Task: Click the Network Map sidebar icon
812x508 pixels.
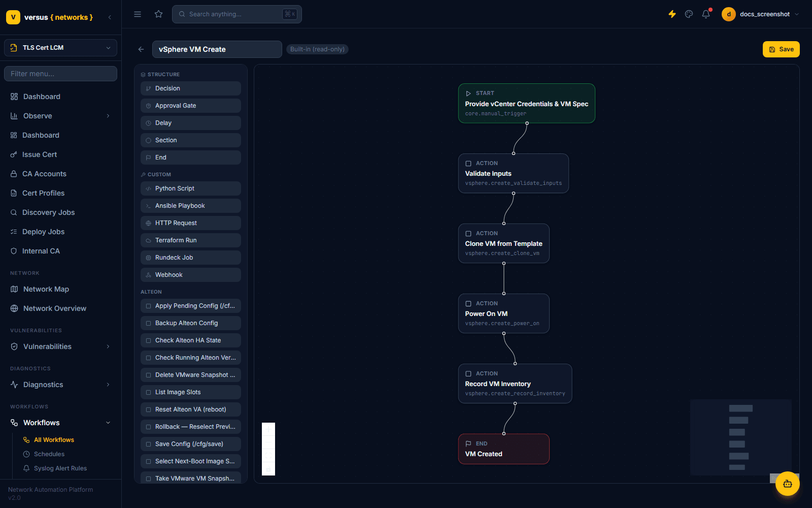Action: click(14, 289)
